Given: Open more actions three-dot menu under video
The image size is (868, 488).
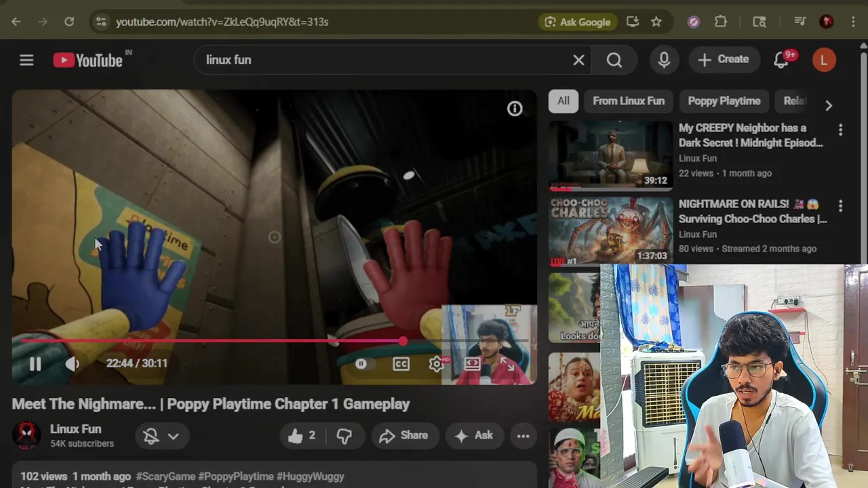Looking at the screenshot, I should [x=524, y=436].
